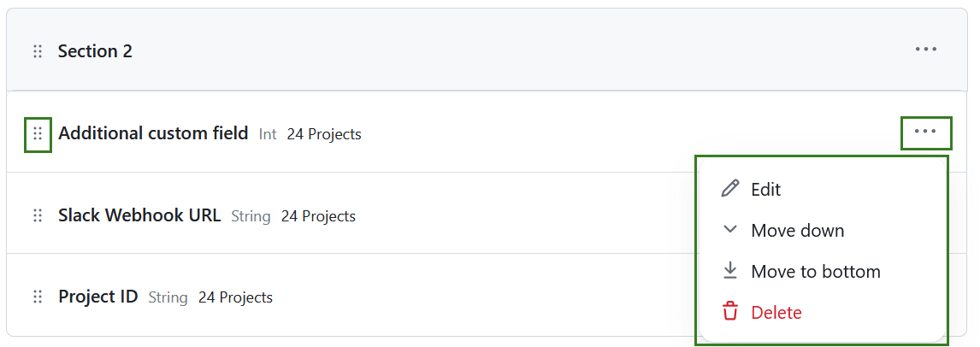Click drag handle beside Additional custom field
Screen dimensions: 980x347
coord(38,134)
